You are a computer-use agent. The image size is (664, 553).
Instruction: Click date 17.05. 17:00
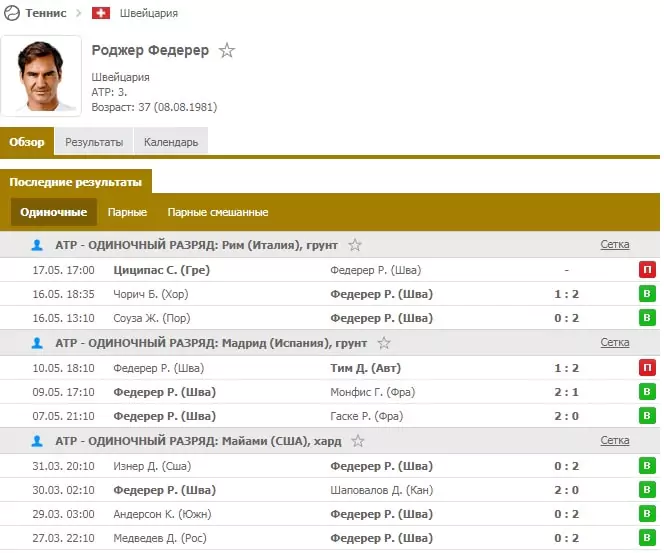pyautogui.click(x=64, y=270)
